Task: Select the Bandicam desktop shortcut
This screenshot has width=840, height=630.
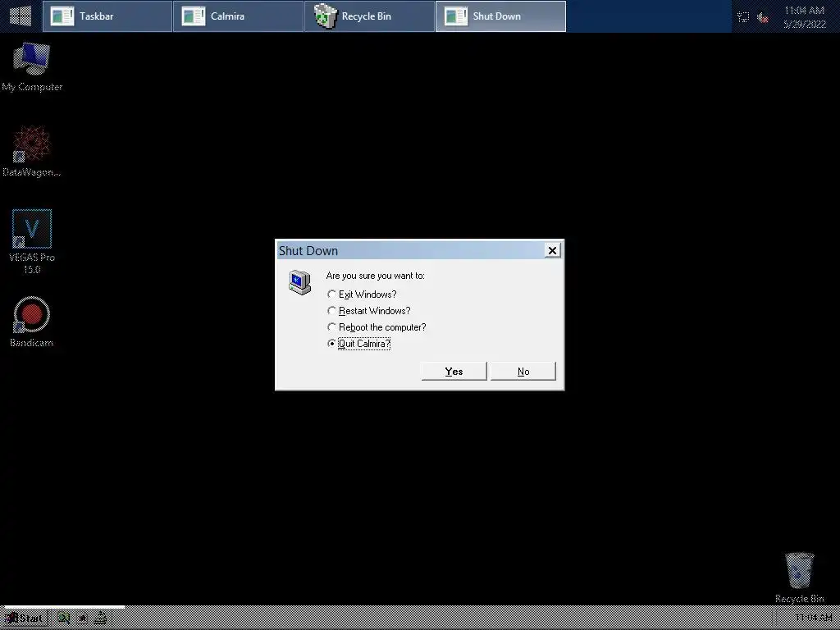Action: click(x=32, y=322)
